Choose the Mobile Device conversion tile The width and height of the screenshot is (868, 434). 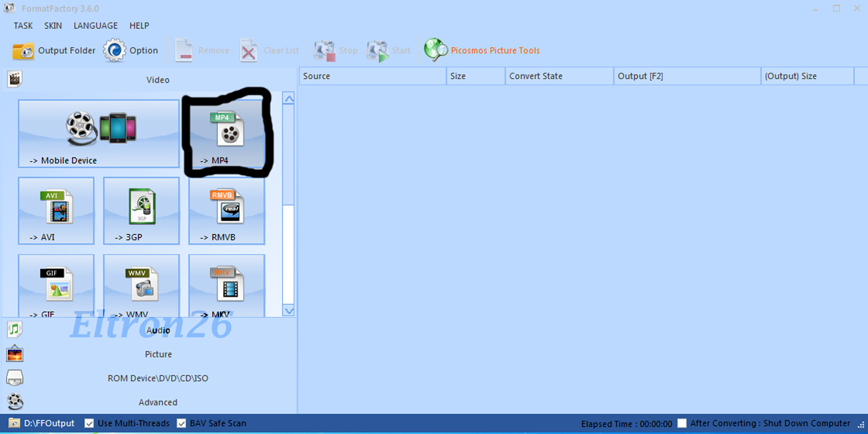click(99, 133)
